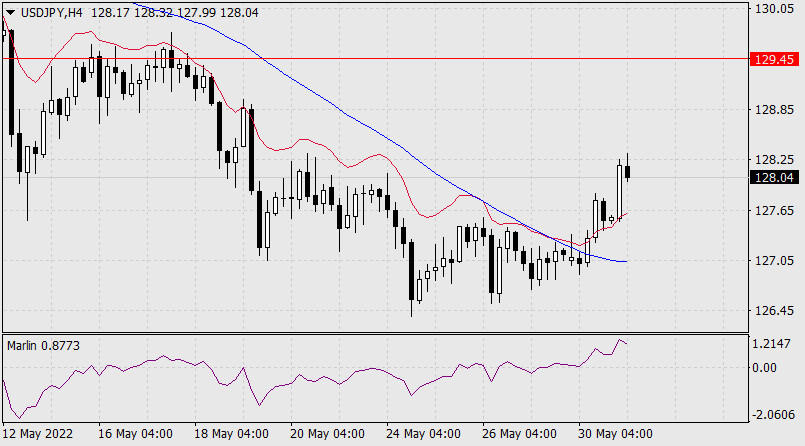Click the 127.05 price scale value
This screenshot has width=805, height=446.
(774, 261)
